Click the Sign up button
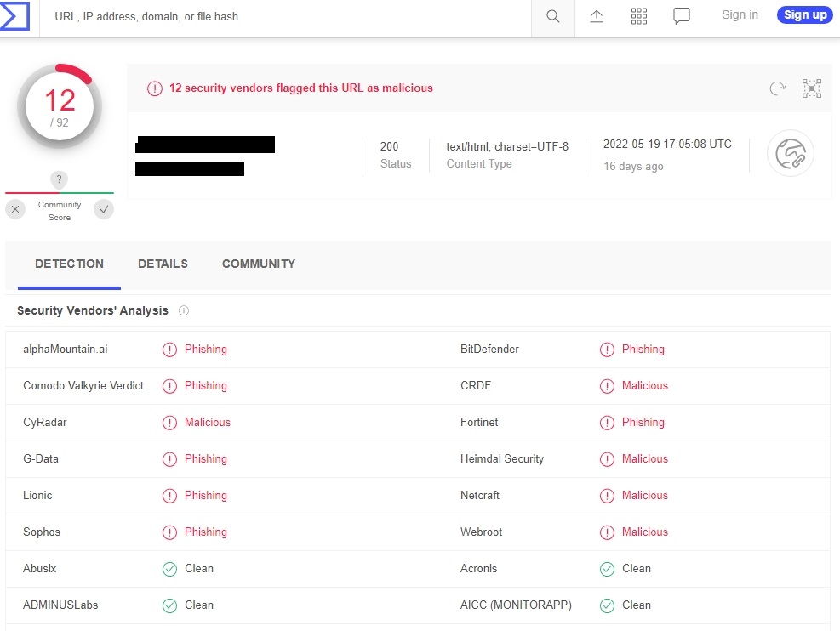This screenshot has height=631, width=840. [804, 15]
